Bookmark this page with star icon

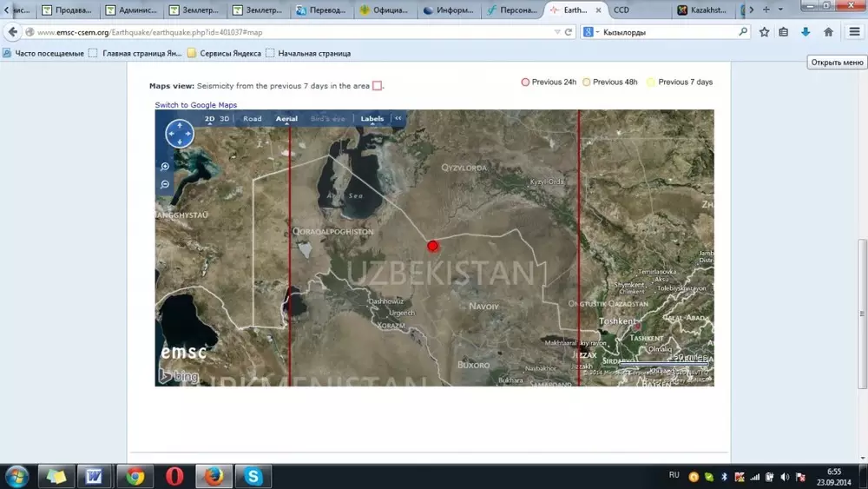764,32
